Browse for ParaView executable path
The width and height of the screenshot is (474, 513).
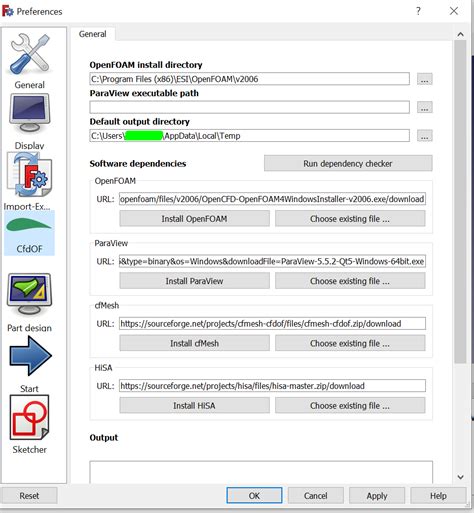click(x=424, y=107)
